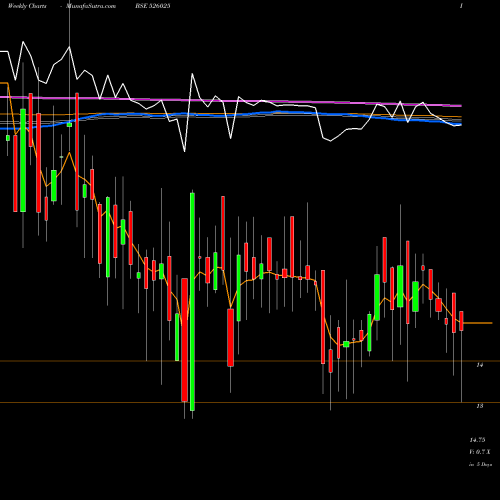The height and width of the screenshot is (500, 500).
Task: Click the 14.75 closing value text
Action: click(x=477, y=440)
